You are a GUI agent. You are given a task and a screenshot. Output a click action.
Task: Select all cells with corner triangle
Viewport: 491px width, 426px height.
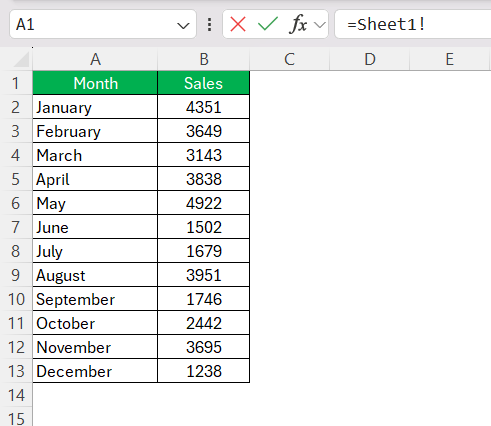tap(21, 59)
